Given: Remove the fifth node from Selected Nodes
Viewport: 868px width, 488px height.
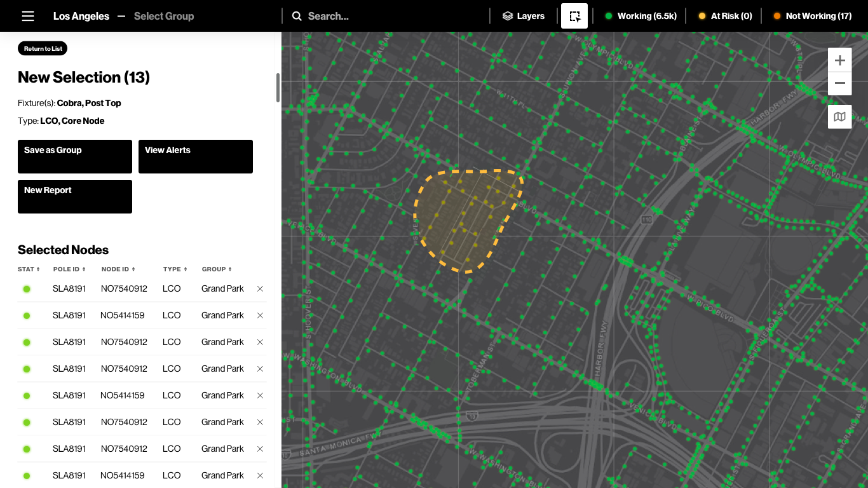Looking at the screenshot, I should [260, 395].
